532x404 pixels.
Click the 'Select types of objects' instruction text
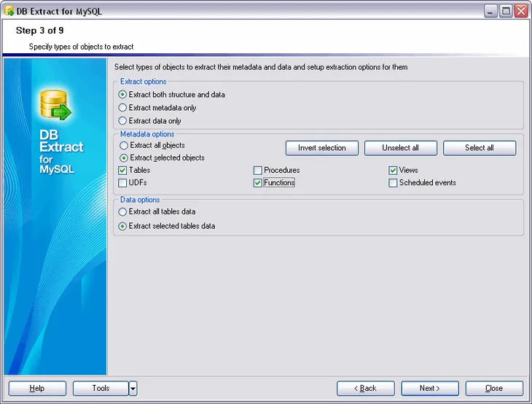261,67
